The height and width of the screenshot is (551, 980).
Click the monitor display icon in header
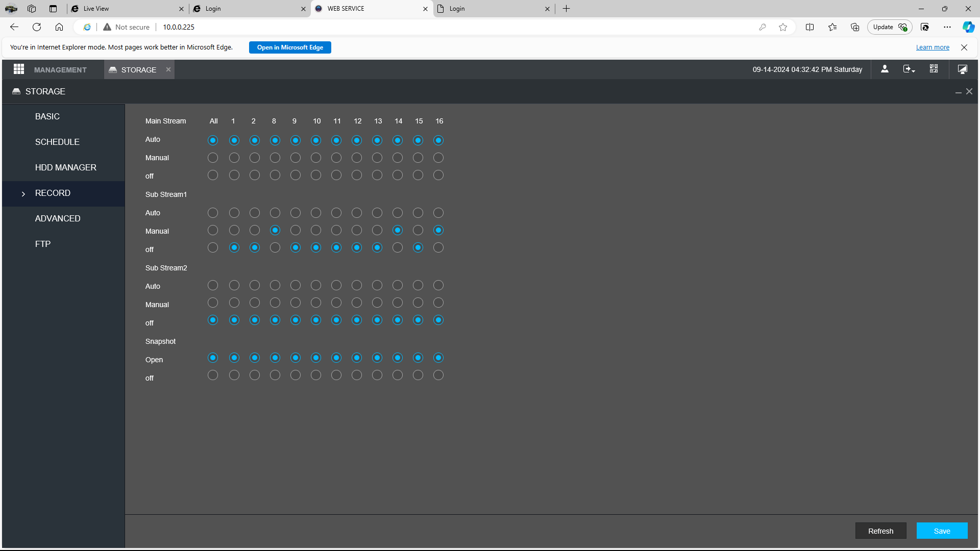[x=962, y=69]
